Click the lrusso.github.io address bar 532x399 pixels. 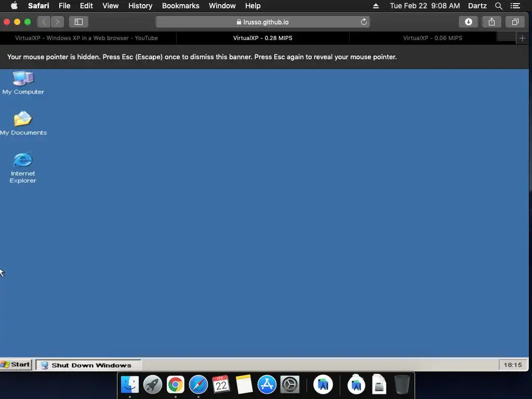(262, 22)
